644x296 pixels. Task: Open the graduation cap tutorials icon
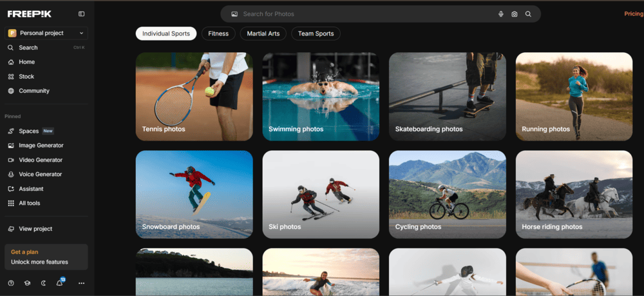pos(27,283)
